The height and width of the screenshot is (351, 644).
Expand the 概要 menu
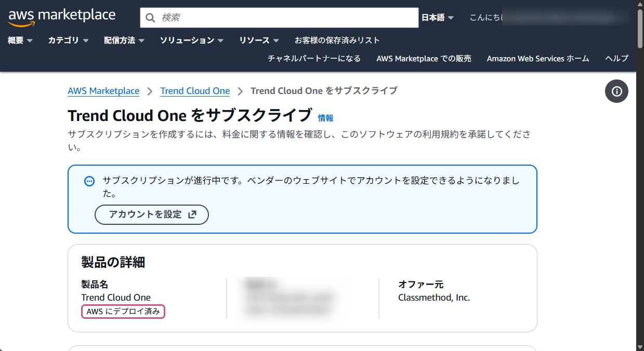coord(20,40)
